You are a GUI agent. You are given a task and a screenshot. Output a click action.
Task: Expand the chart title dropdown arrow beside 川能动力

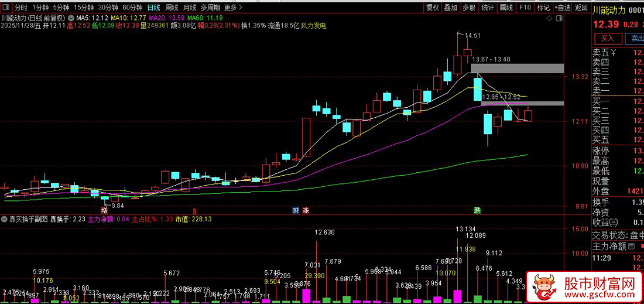pos(71,18)
